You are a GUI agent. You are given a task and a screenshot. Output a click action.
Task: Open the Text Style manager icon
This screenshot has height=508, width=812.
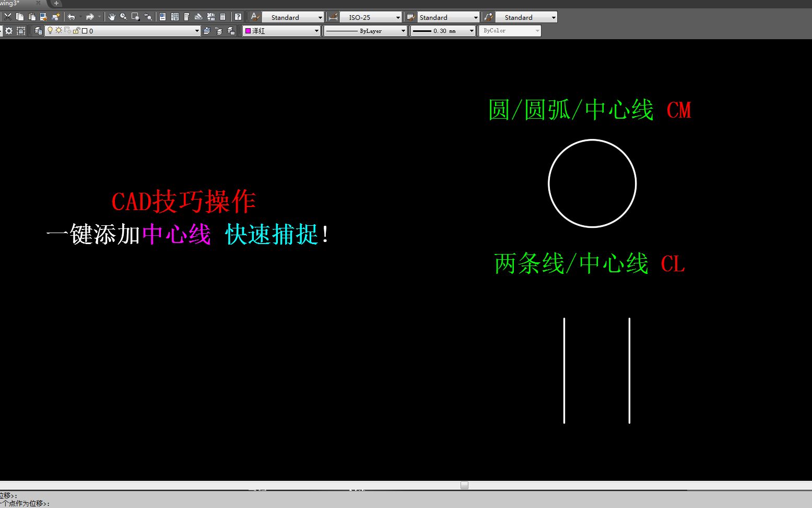tap(255, 17)
